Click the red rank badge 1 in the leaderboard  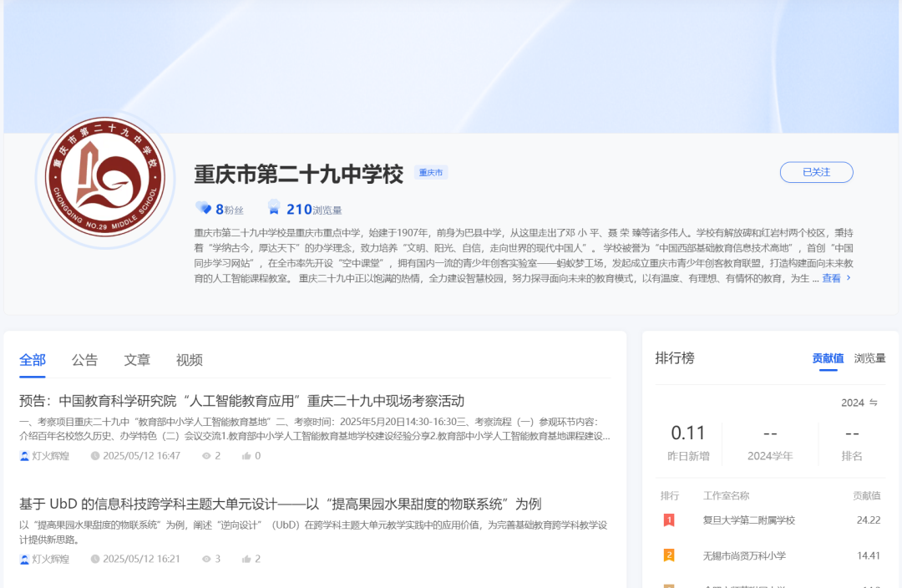click(669, 520)
